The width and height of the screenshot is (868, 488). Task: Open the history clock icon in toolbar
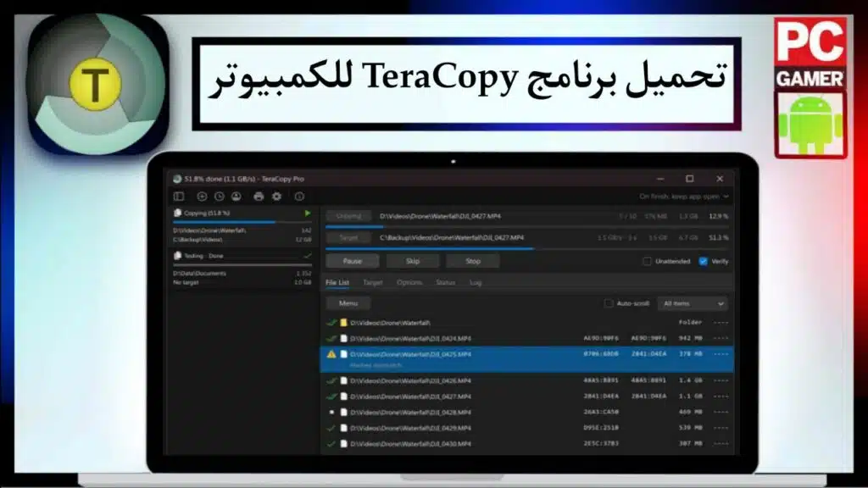coord(219,196)
